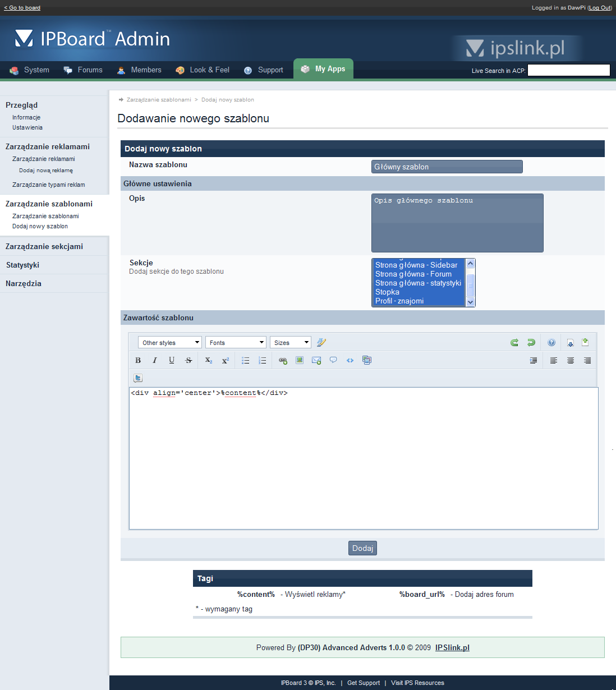Screen dimensions: 616x690
Task: Click the Dodaj submit button
Action: 362,548
